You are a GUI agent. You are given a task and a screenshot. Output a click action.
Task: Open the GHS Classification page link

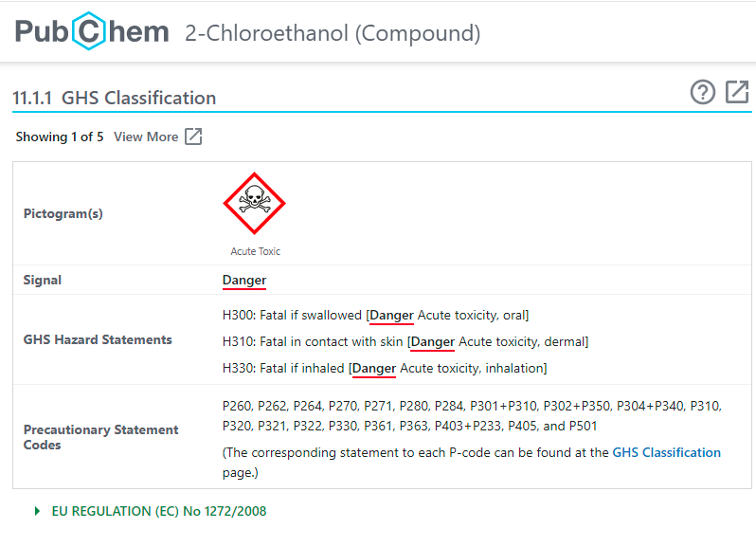pyautogui.click(x=666, y=452)
